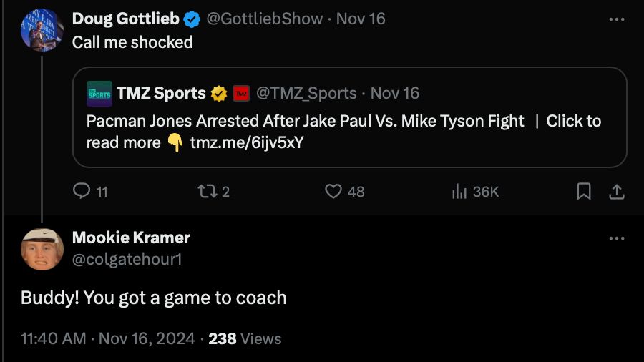Click the red TMZ affiliate badge
The width and height of the screenshot is (644, 362).
(x=241, y=94)
